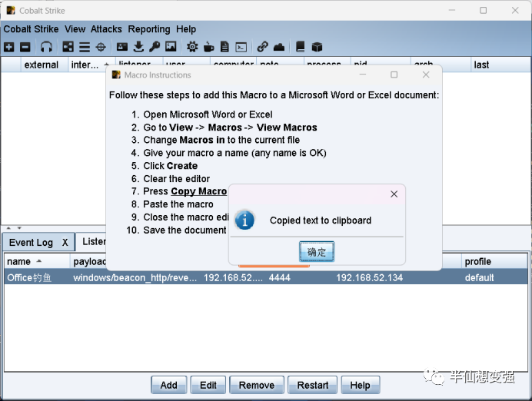This screenshot has width=532, height=401.
Task: Confirm the clipboard dialog with 确定 button
Action: [x=317, y=252]
